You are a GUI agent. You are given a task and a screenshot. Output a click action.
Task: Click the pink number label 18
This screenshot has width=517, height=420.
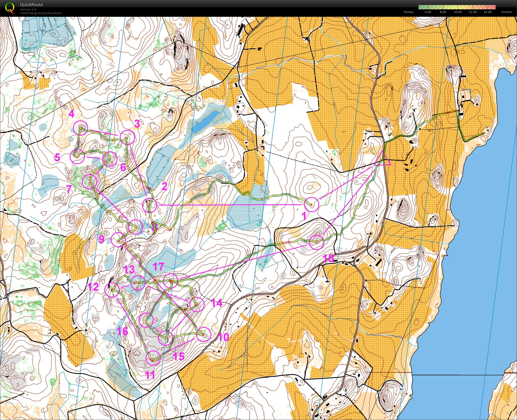tap(328, 258)
